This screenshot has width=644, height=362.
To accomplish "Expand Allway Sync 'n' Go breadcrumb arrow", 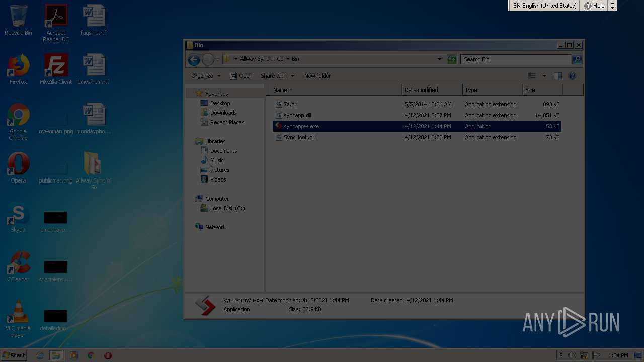I will click(x=288, y=59).
